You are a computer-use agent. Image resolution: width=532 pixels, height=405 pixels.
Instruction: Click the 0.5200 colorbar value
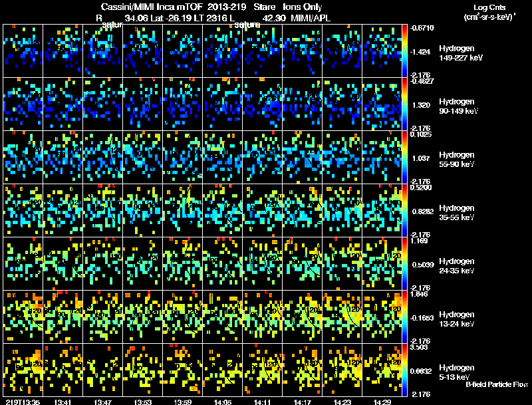click(x=421, y=188)
